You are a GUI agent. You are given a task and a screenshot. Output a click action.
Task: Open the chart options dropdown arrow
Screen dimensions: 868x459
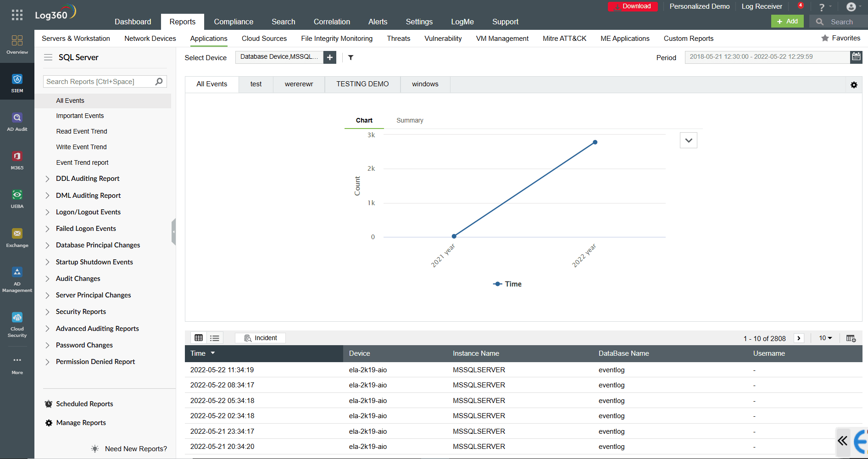tap(689, 140)
